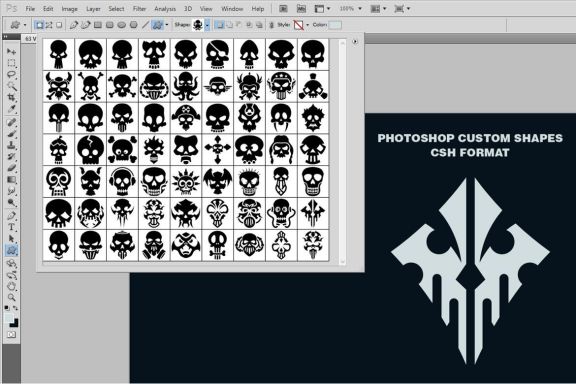Select the Blur tool
The width and height of the screenshot is (576, 384).
click(x=11, y=191)
